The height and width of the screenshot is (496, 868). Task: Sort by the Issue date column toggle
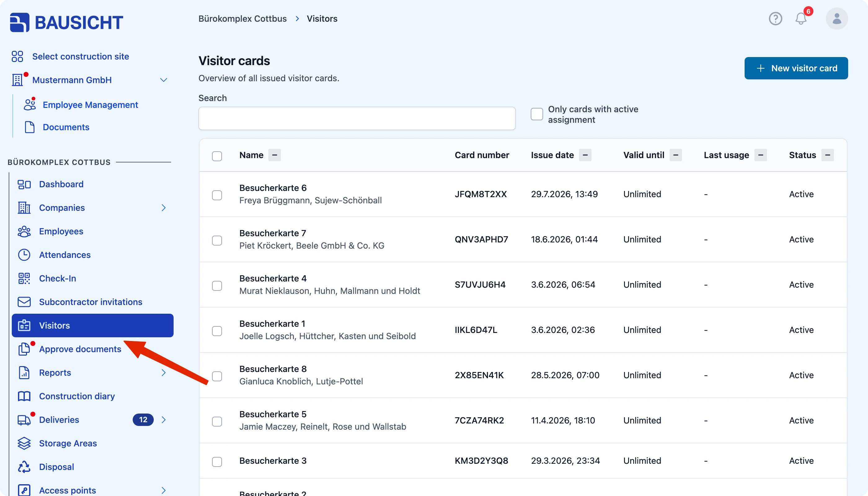pyautogui.click(x=585, y=155)
